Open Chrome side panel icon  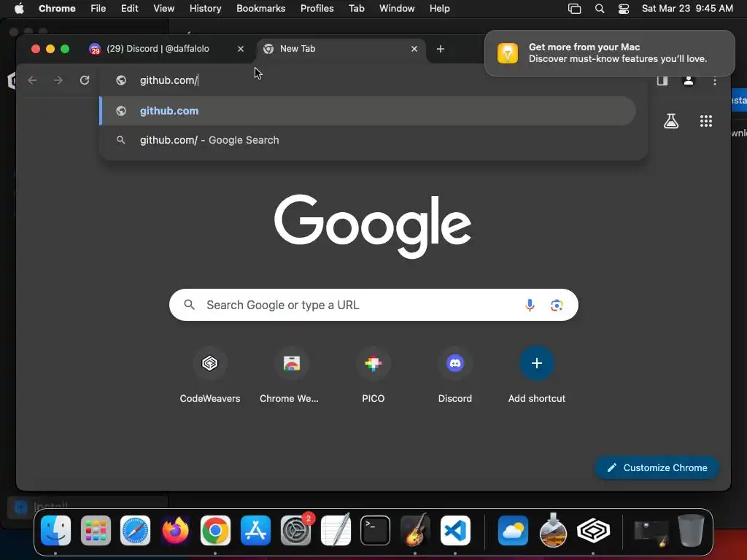click(662, 80)
